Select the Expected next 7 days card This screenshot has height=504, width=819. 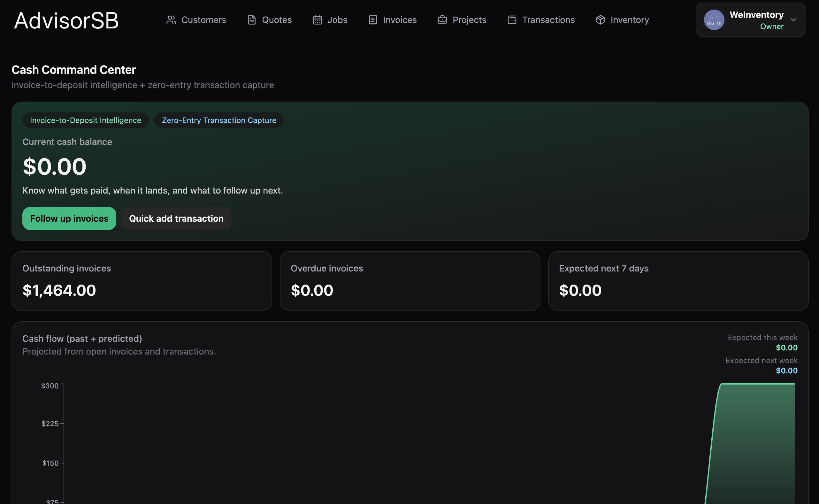678,281
